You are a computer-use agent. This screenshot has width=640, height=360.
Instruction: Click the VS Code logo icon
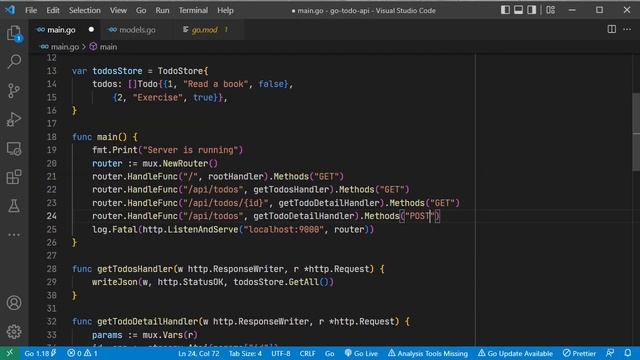pyautogui.click(x=11, y=10)
